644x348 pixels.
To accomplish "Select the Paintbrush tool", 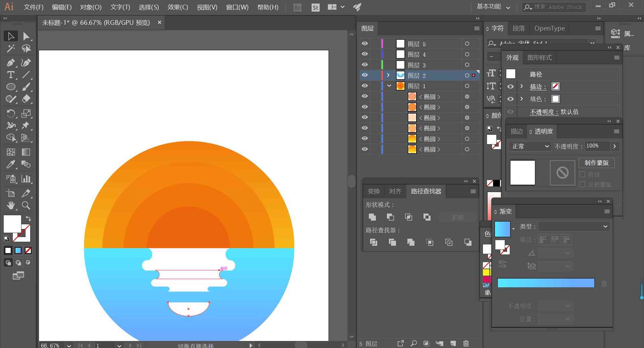I will coord(26,87).
